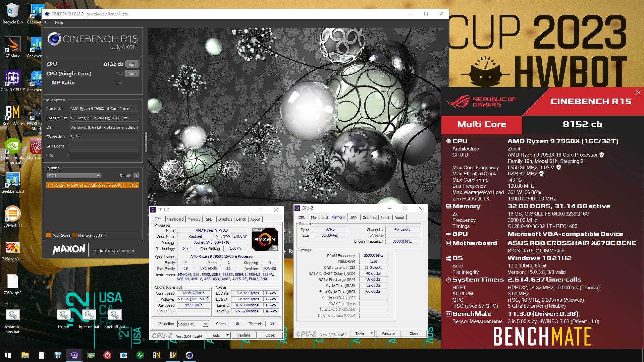Click the Cinema 4D logo in Cinebench header

pyautogui.click(x=54, y=39)
